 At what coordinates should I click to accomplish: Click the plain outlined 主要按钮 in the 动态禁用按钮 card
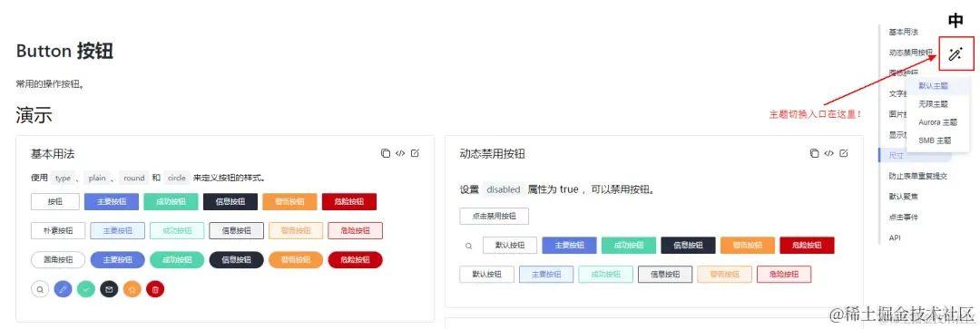point(546,274)
